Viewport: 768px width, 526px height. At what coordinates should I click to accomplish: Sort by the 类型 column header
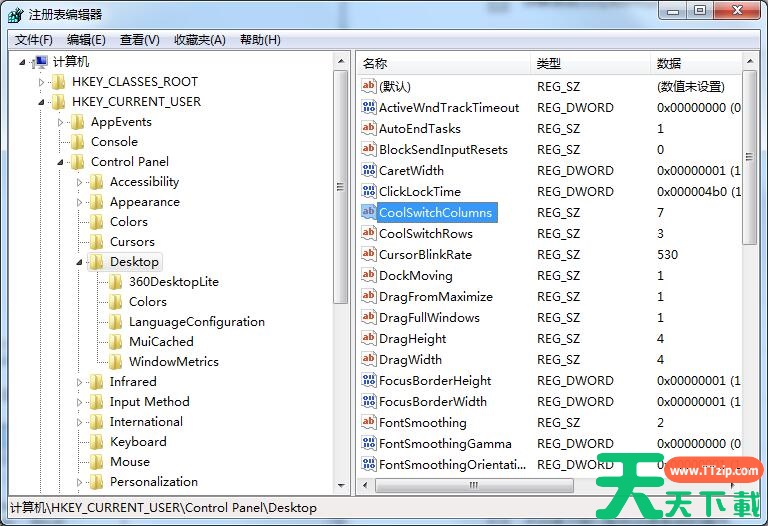[x=591, y=64]
